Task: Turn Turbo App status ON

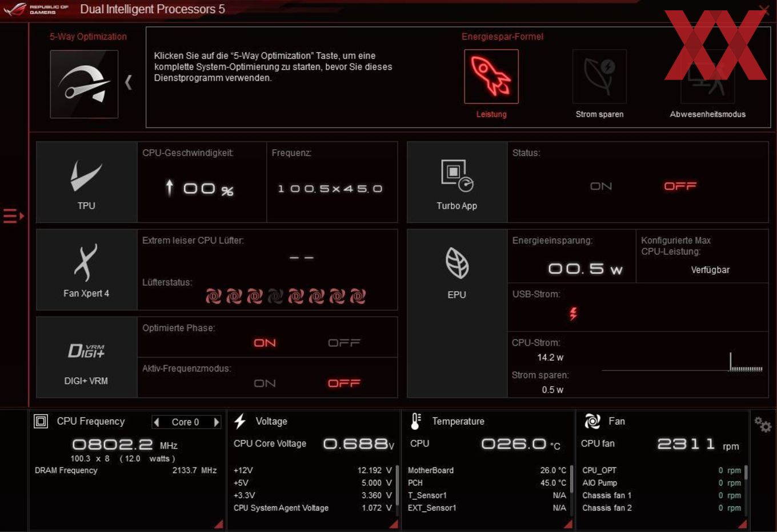Action: (x=601, y=186)
